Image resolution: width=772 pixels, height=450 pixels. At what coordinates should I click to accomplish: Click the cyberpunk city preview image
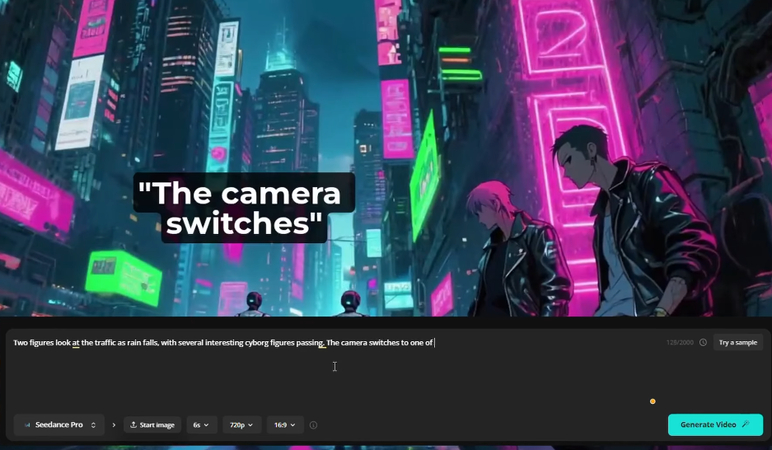pyautogui.click(x=386, y=158)
